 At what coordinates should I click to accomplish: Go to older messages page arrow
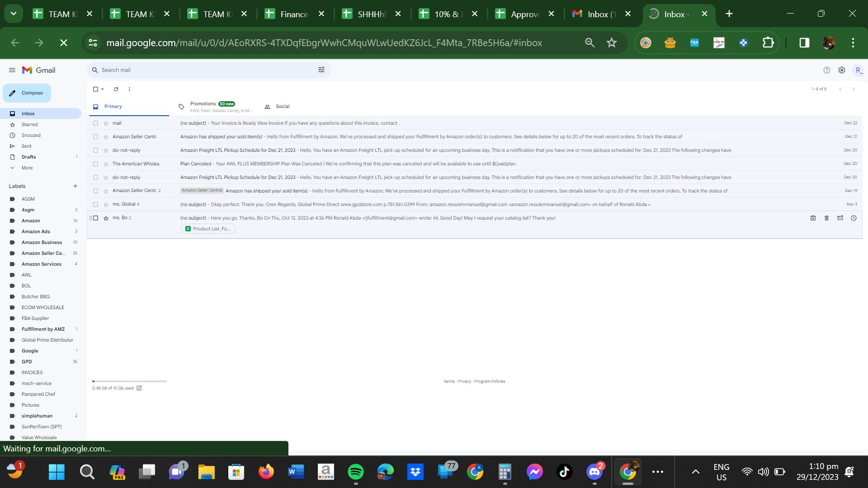(x=854, y=89)
